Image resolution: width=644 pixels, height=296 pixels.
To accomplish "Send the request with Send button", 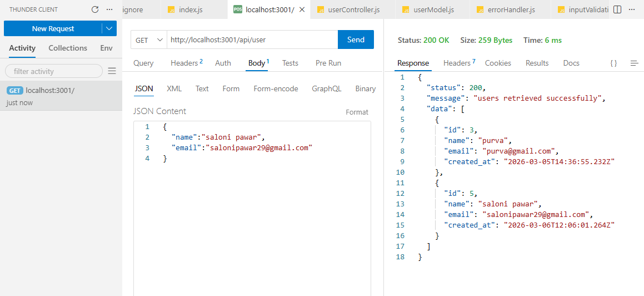I will point(356,40).
